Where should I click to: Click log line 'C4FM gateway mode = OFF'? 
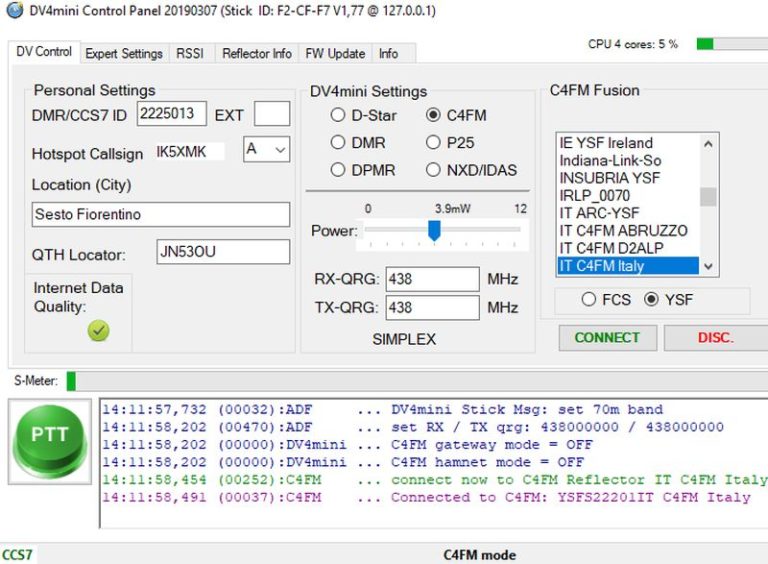[x=347, y=445]
